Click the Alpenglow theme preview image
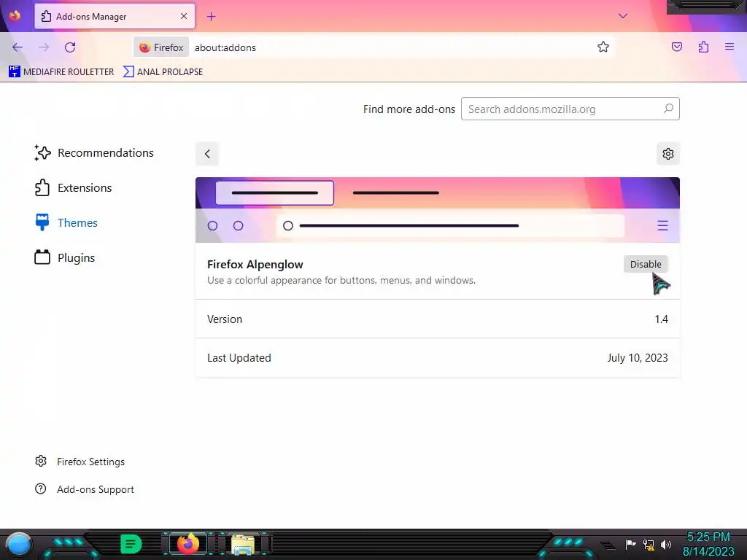This screenshot has width=747, height=560. pyautogui.click(x=438, y=210)
